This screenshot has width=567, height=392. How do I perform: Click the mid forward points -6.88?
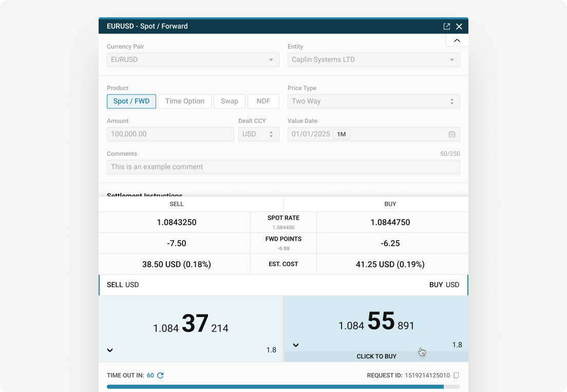click(283, 248)
